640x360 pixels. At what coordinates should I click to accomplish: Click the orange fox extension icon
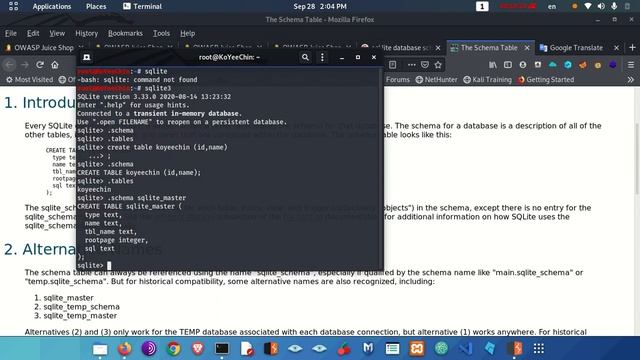coord(583,65)
